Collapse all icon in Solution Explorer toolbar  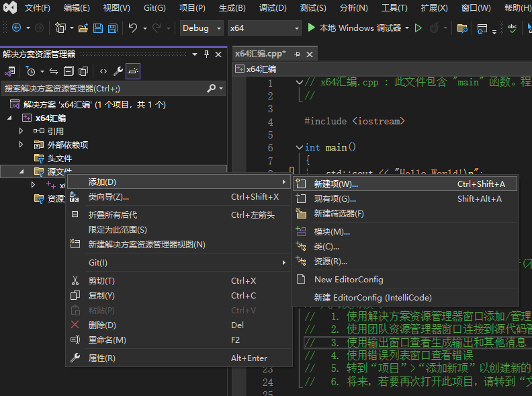(x=69, y=71)
